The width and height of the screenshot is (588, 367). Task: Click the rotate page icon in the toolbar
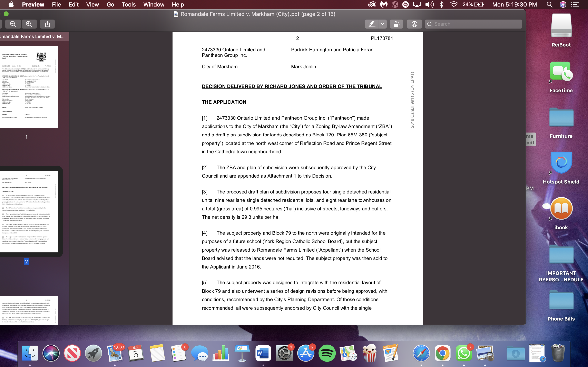point(396,24)
